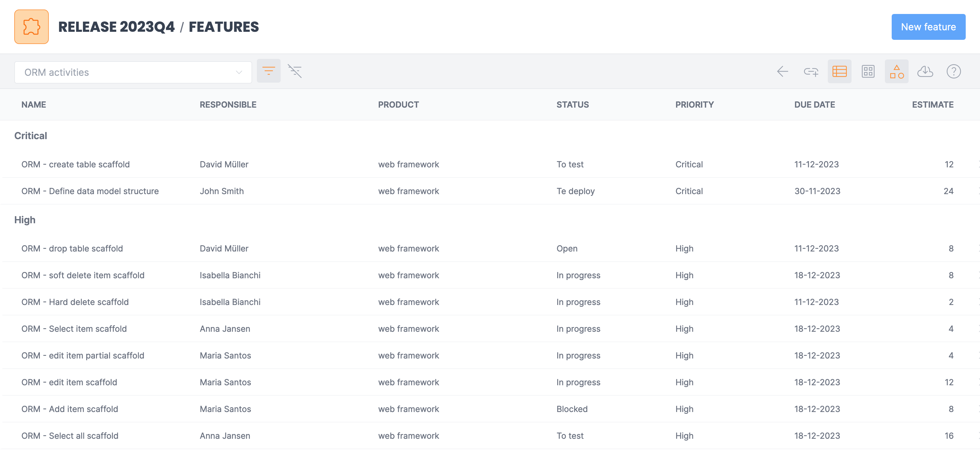The width and height of the screenshot is (980, 456).
Task: Click the back arrow icon
Action: coord(782,72)
